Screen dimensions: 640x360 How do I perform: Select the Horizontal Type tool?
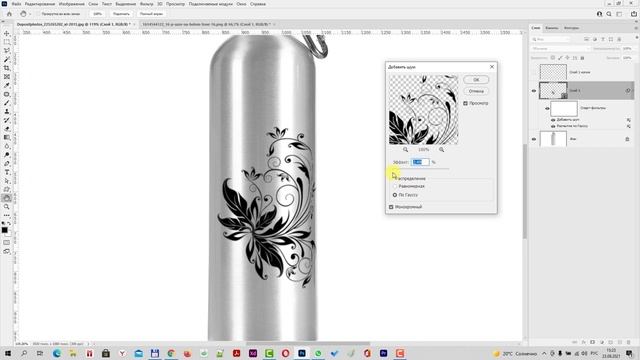pos(7,172)
